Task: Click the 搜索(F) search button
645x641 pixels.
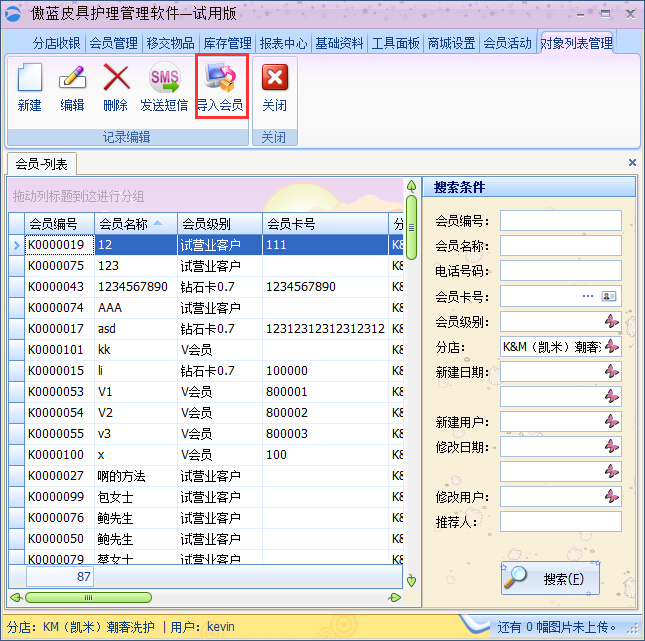Action: pos(551,578)
